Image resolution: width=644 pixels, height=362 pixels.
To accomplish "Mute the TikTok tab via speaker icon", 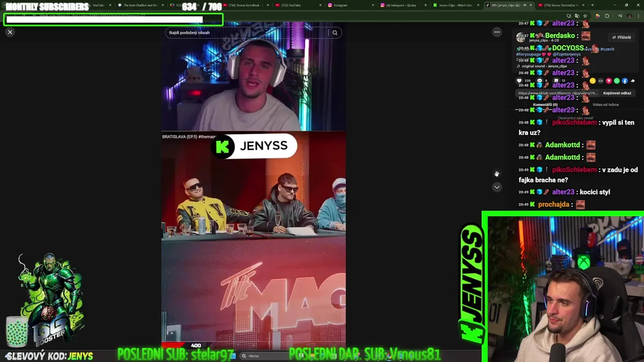I will pos(525,5).
